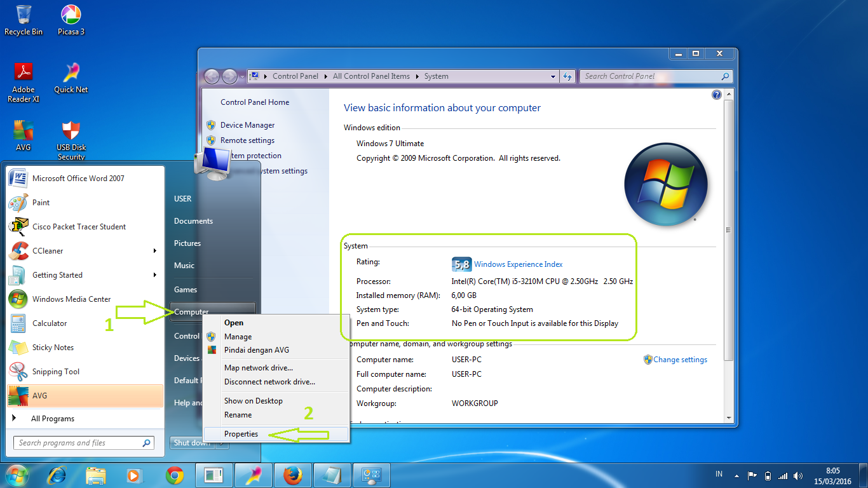868x488 pixels.
Task: Switch to the notepad icon in taskbar
Action: point(332,475)
